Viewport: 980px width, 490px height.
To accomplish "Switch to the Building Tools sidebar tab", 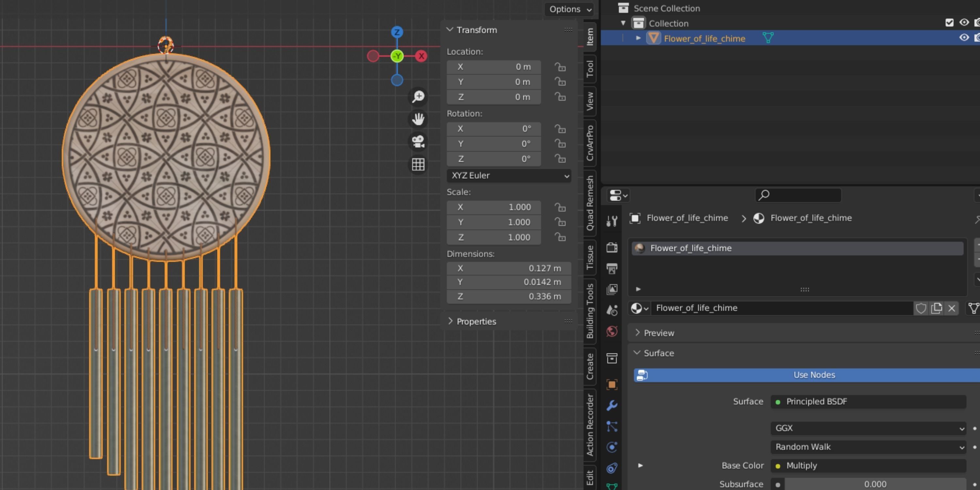I will coord(590,312).
